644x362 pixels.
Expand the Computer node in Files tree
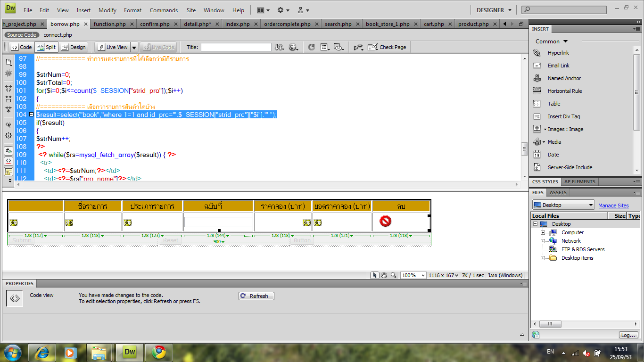pos(543,232)
